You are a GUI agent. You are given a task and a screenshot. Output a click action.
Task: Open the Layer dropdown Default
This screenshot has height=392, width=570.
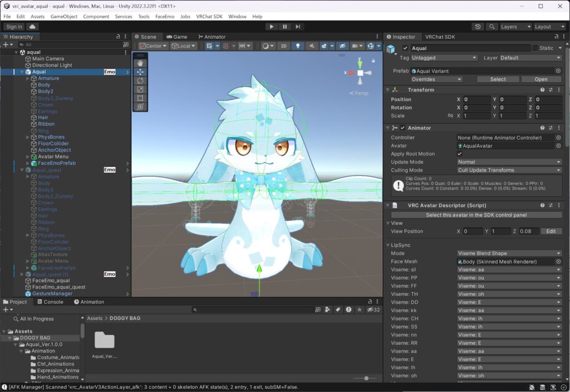click(x=530, y=58)
